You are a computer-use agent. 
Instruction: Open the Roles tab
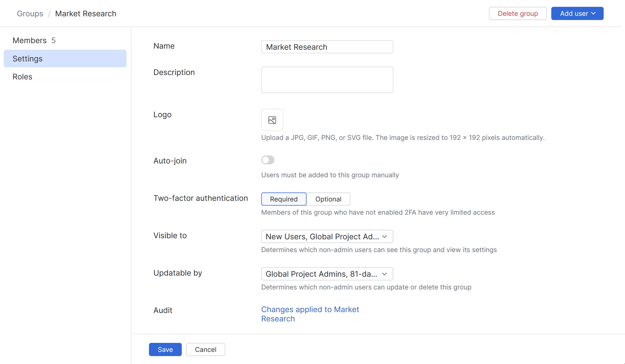[22, 77]
